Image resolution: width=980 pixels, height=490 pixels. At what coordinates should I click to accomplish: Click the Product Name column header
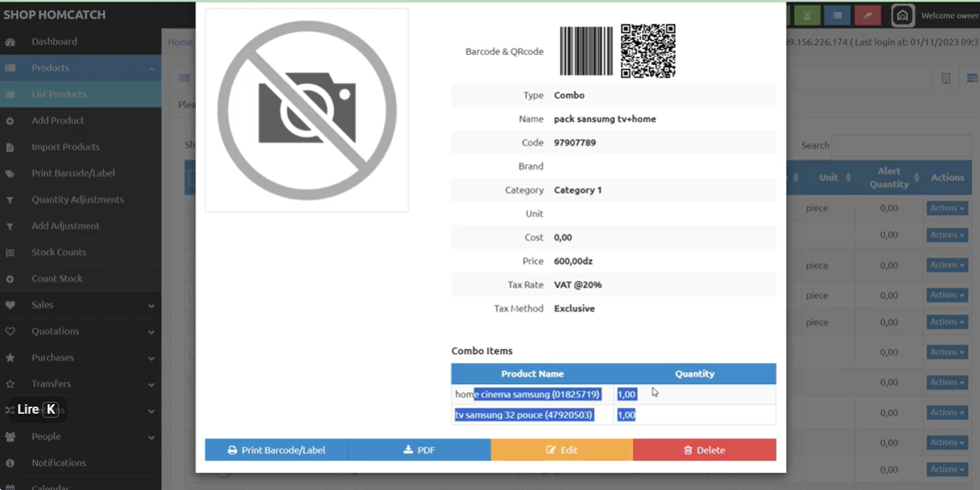pyautogui.click(x=533, y=374)
